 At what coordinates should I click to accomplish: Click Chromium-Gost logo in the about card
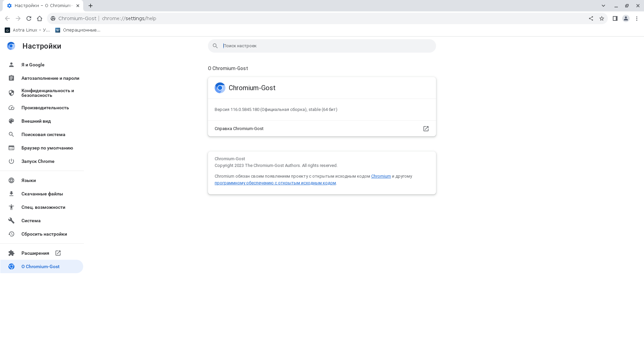click(x=220, y=88)
